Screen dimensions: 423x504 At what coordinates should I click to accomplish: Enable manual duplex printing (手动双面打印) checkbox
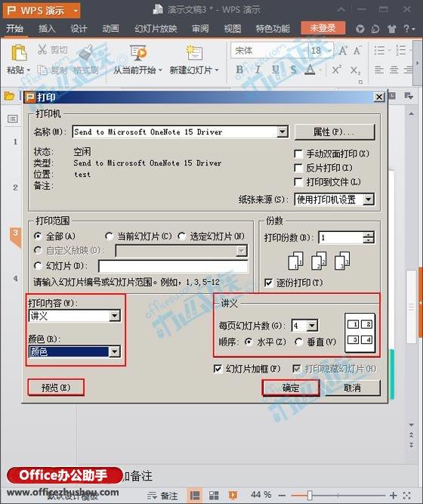tap(298, 154)
